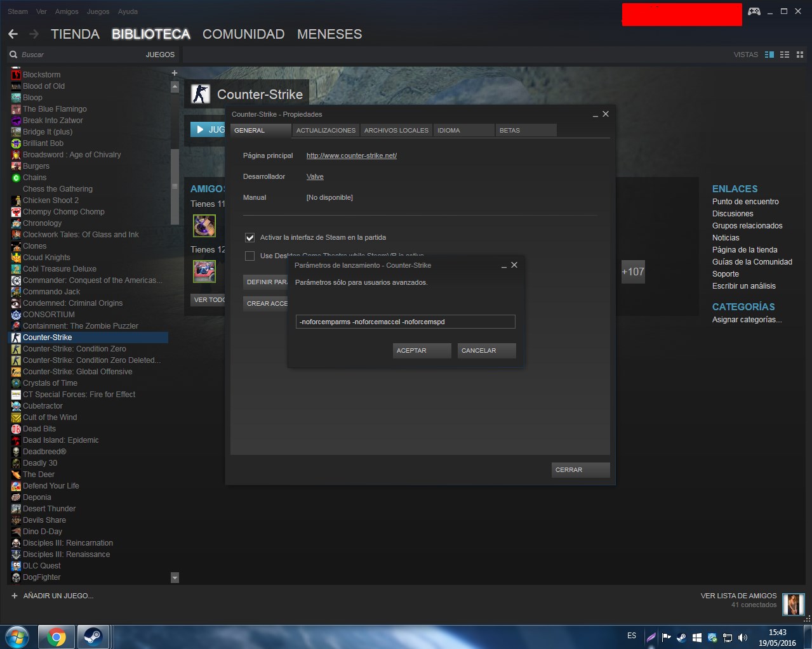Open Chrome from the taskbar

56,637
